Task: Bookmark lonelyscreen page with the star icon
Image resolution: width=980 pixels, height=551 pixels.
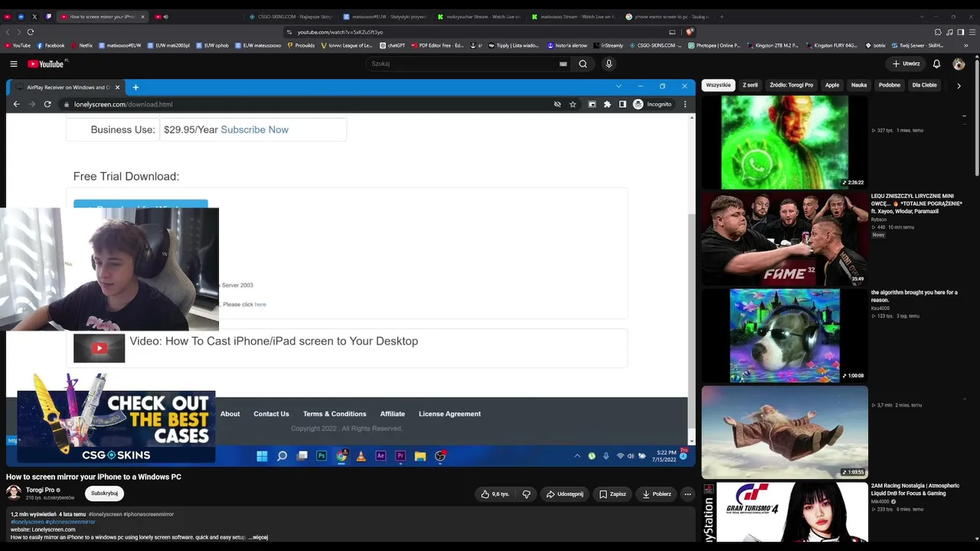Action: point(573,104)
